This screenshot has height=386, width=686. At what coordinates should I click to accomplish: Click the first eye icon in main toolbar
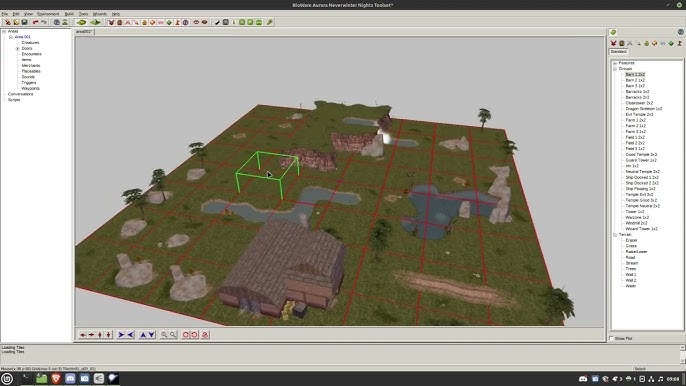(196, 22)
